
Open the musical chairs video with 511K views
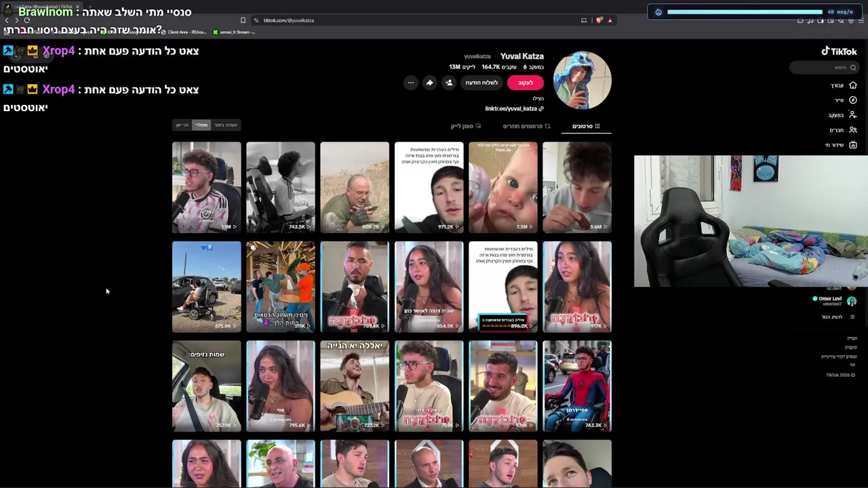pos(281,287)
